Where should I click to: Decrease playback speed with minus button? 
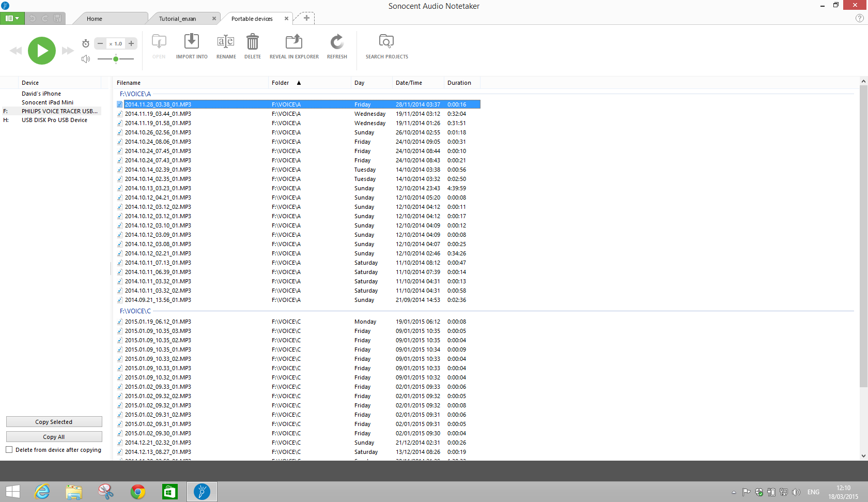tap(100, 44)
